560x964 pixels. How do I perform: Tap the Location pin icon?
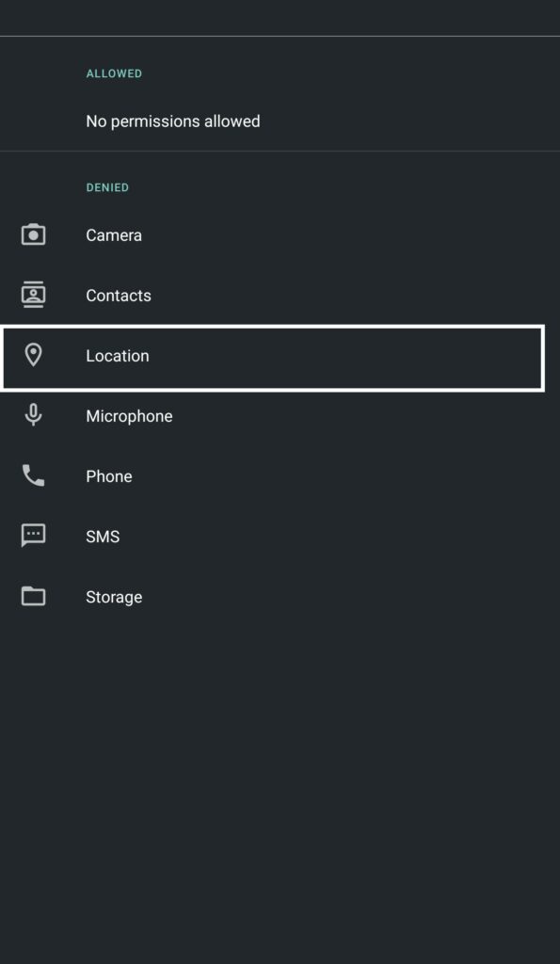[x=33, y=355]
